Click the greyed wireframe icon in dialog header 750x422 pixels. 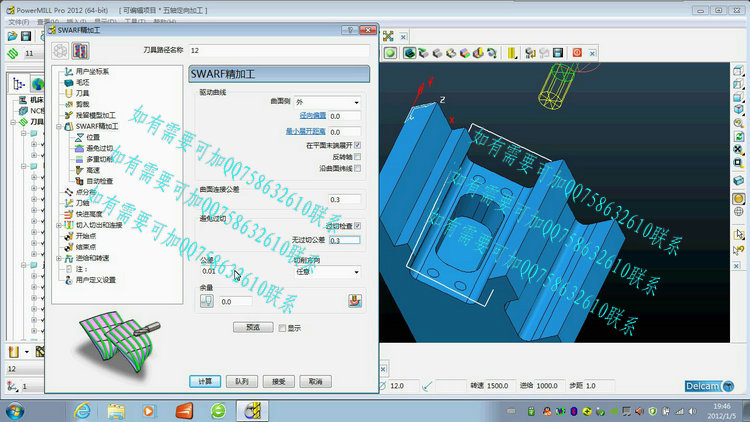click(x=60, y=51)
